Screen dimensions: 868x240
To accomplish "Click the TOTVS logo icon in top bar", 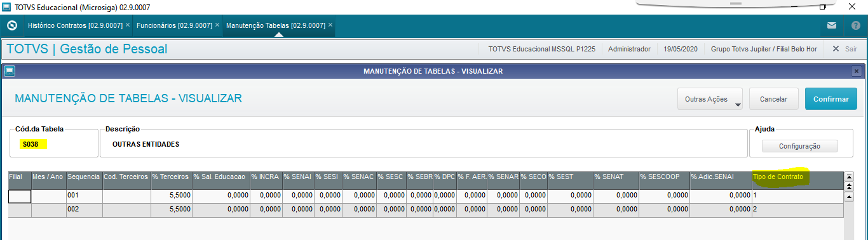I will [x=11, y=26].
